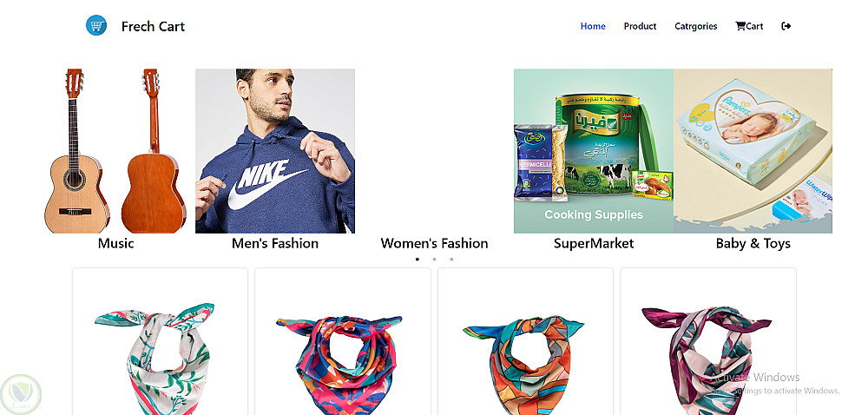Open the orange geometric scarf product card
The height and width of the screenshot is (415, 868).
click(x=525, y=341)
